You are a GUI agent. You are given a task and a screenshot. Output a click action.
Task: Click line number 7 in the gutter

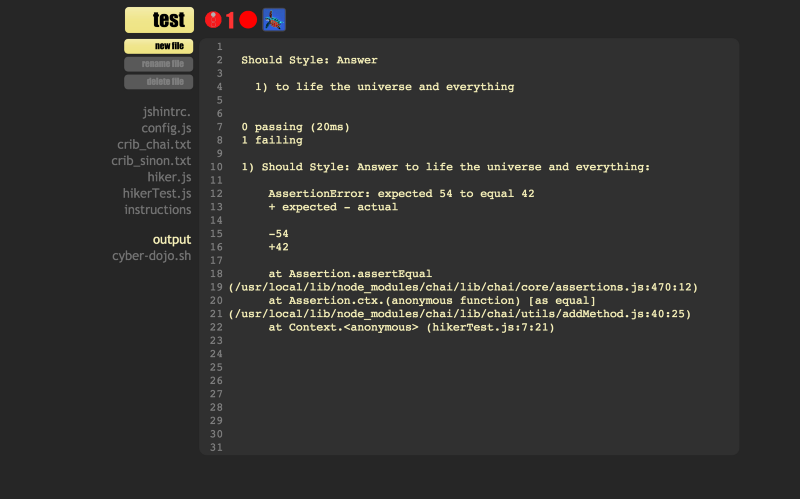pos(218,127)
